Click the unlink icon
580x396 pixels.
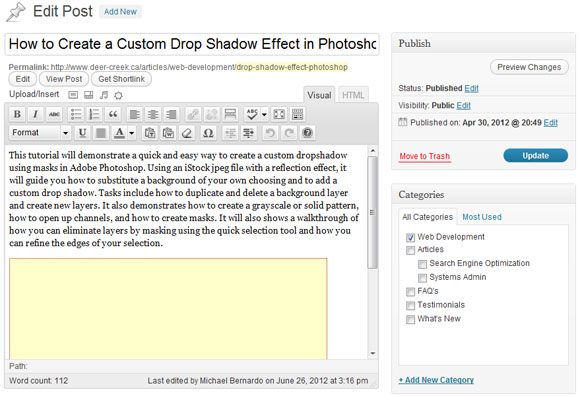212,114
